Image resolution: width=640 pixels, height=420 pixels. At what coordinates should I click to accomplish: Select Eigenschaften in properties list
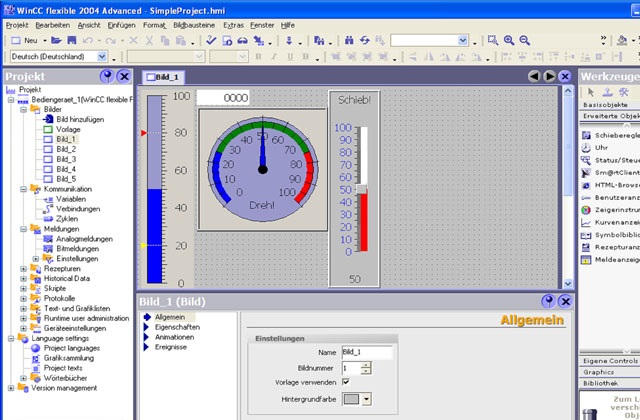177,327
